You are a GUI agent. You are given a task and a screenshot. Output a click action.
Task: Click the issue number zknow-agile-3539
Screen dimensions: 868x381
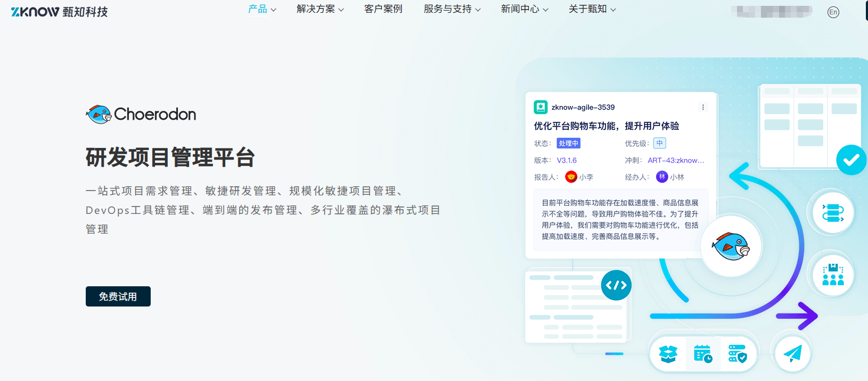(583, 107)
